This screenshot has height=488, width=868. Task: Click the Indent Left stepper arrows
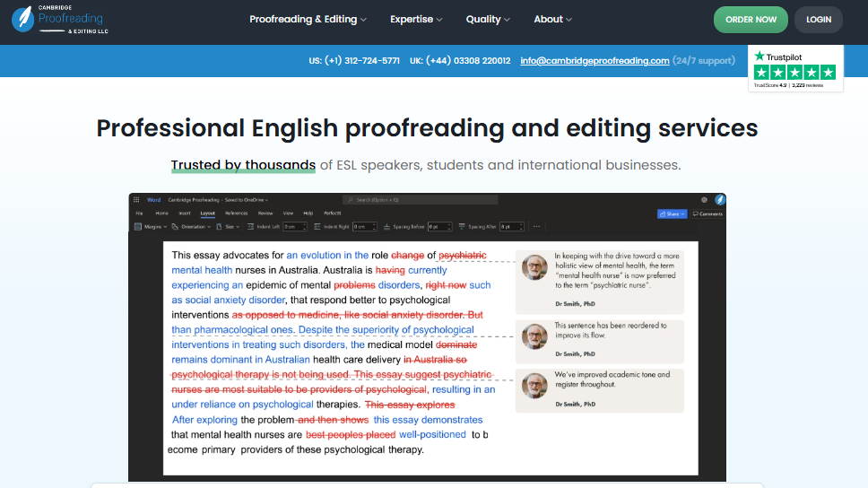pyautogui.click(x=305, y=227)
